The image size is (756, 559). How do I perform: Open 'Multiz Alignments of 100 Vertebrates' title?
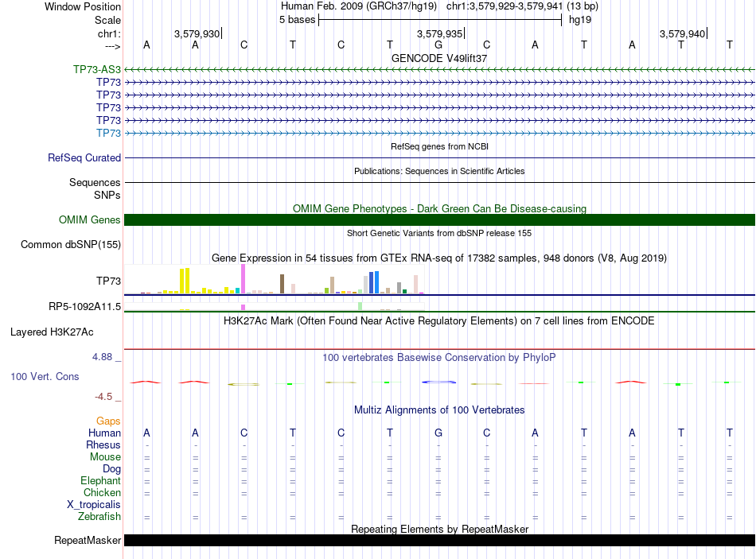point(439,410)
